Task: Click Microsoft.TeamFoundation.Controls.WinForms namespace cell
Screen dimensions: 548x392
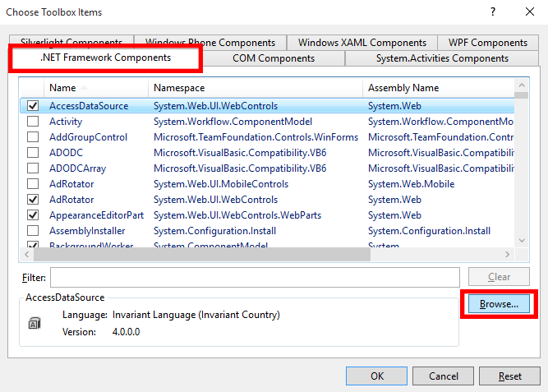Action: pos(256,136)
